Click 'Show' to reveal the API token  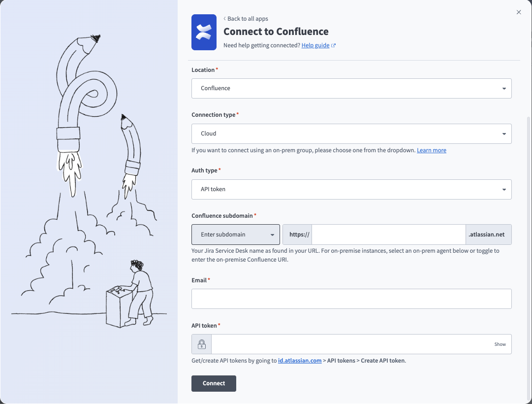click(x=500, y=344)
